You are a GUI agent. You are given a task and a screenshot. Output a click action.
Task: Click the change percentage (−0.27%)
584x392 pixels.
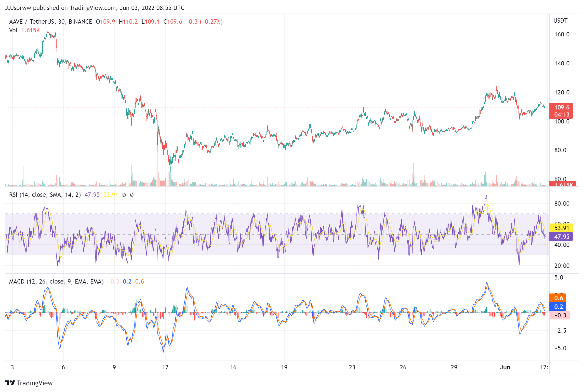(211, 22)
